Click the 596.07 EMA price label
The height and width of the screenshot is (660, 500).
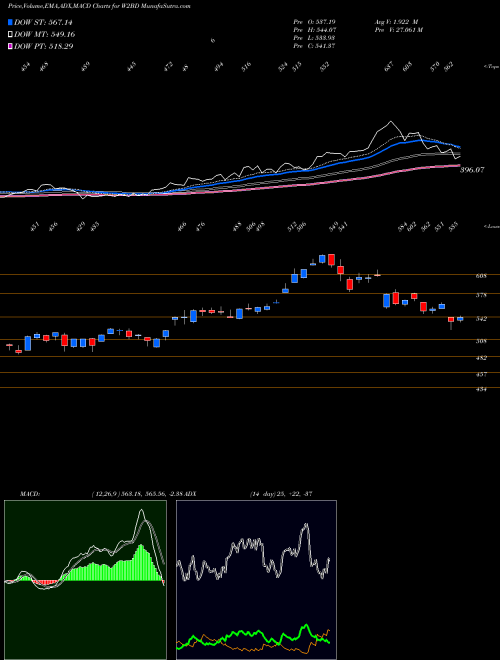tap(472, 170)
